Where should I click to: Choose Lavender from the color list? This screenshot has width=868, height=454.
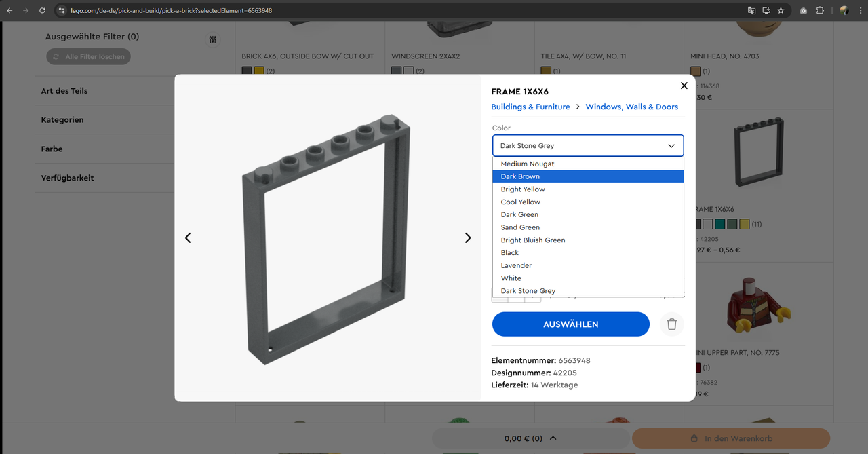[588, 265]
